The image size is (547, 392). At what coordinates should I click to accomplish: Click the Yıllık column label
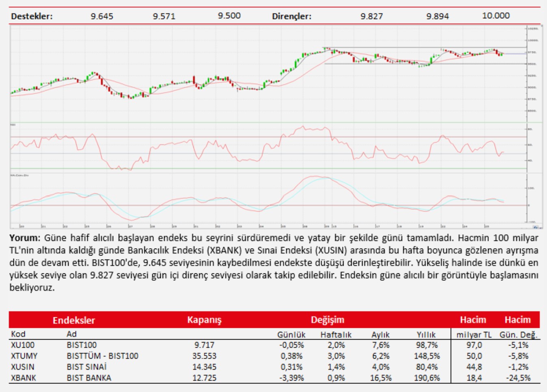coord(426,335)
